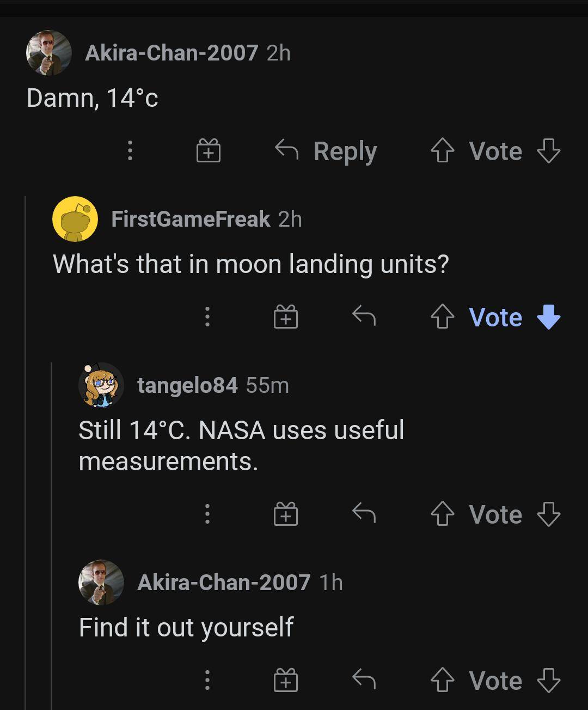This screenshot has height=710, width=588.
Task: Click the gift award icon under tangelo84's comment
Action: click(285, 513)
